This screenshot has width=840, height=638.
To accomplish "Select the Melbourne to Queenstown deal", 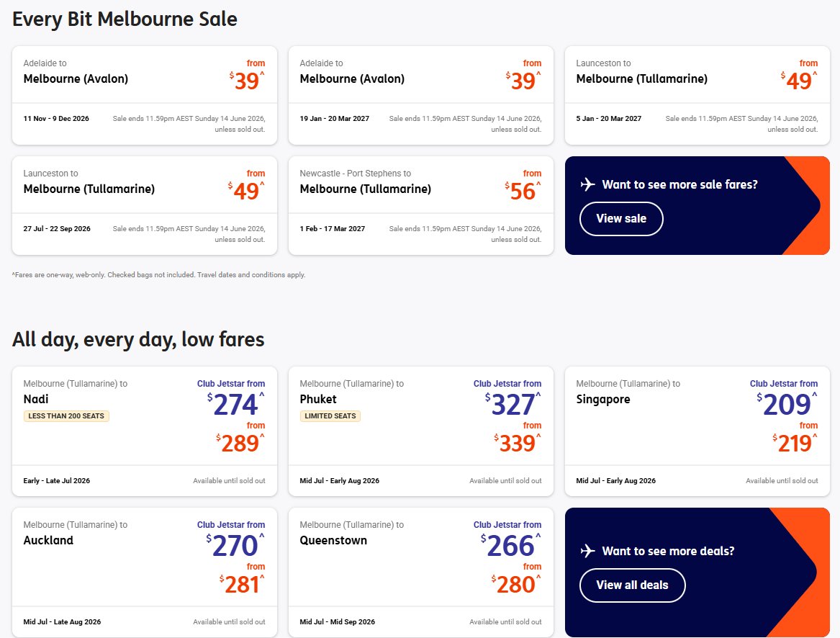I will (420, 572).
